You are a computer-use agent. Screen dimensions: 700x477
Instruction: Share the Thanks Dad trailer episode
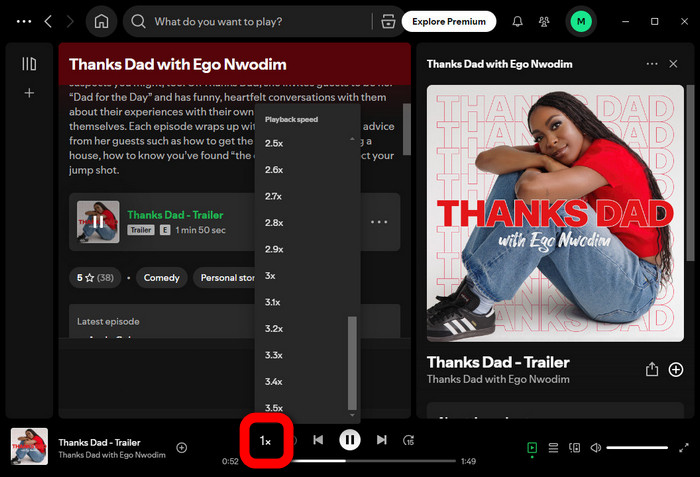tap(652, 369)
